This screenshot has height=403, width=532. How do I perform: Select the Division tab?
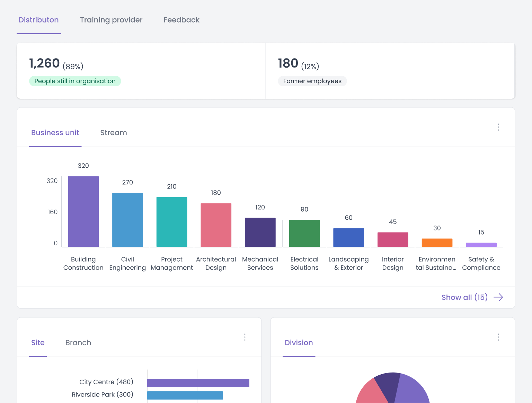[299, 342]
